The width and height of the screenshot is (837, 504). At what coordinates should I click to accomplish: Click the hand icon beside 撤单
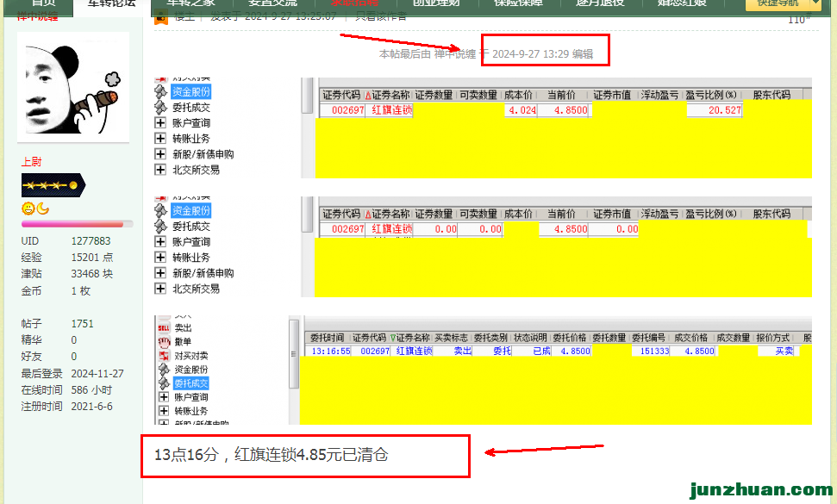[164, 342]
